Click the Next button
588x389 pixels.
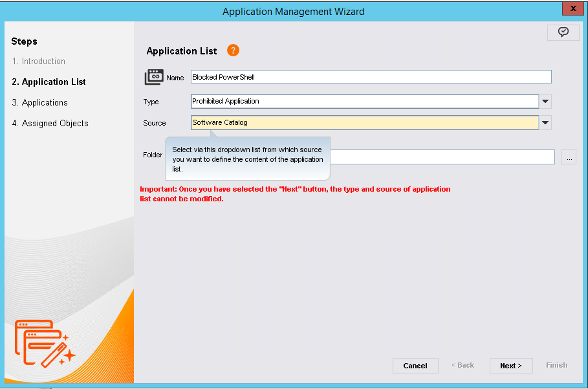tap(511, 365)
